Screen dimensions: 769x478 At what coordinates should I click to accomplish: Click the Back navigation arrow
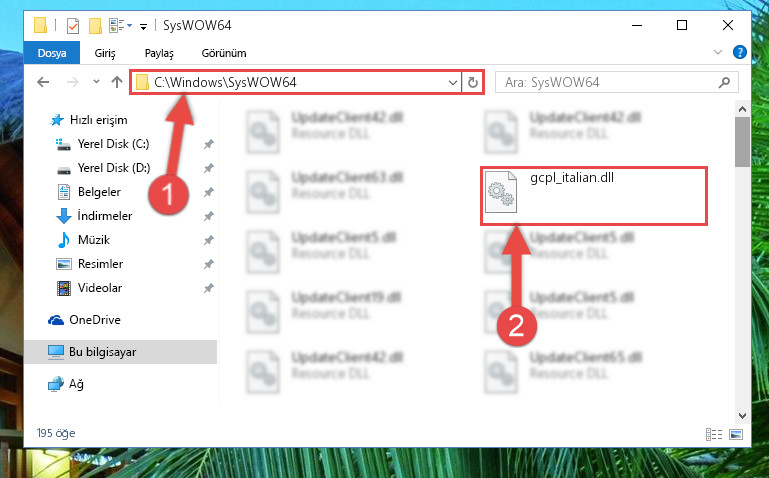(x=43, y=82)
